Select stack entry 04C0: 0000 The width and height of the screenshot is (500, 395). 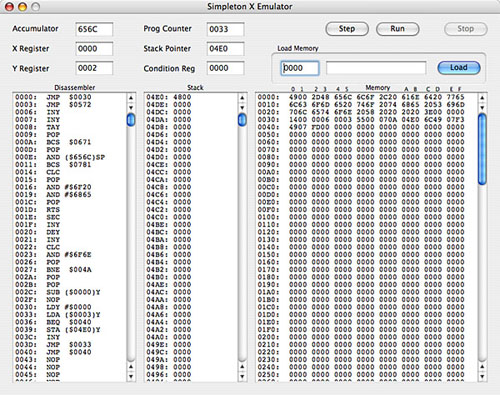[169, 217]
